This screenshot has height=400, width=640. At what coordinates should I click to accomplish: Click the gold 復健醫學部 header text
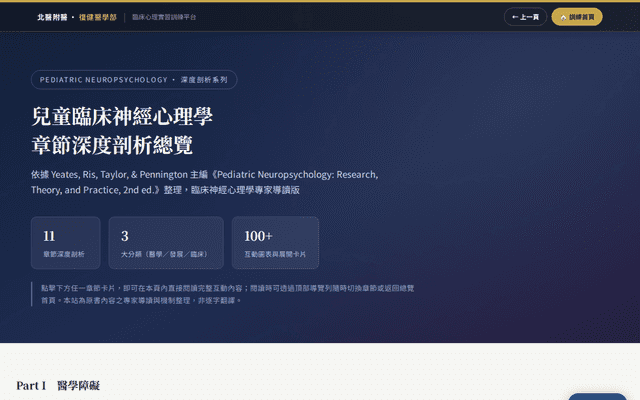click(x=98, y=17)
